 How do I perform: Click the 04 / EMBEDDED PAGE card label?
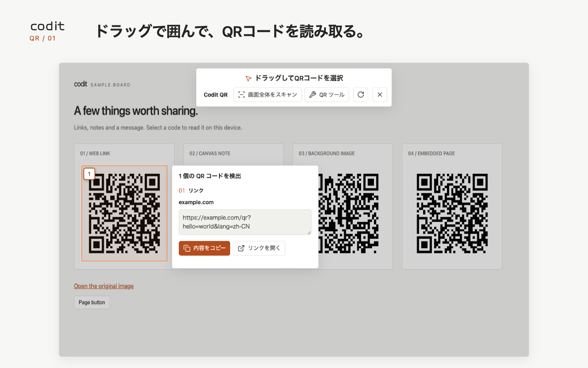tap(431, 154)
